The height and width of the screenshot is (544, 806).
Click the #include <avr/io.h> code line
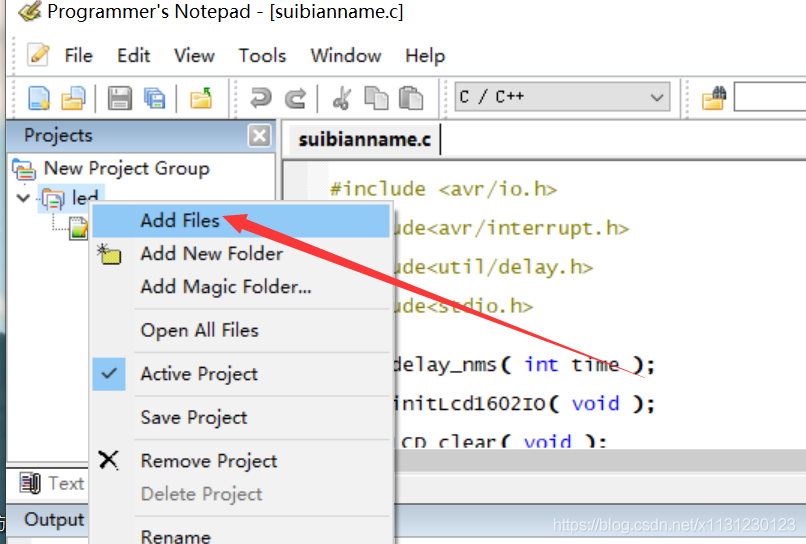pos(444,189)
